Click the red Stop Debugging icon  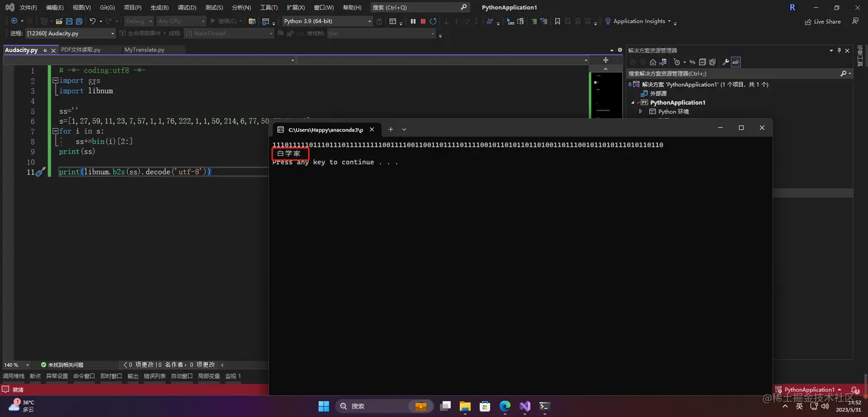coord(423,21)
